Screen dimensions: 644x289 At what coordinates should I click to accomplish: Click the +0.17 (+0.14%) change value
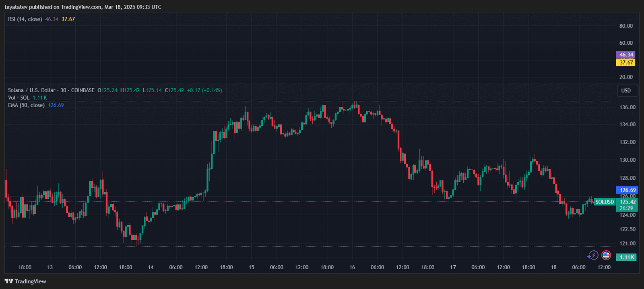click(x=204, y=90)
